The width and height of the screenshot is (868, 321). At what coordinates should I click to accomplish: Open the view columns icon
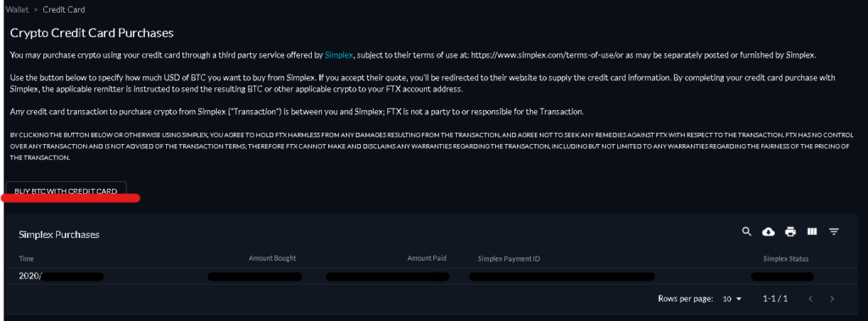tap(812, 231)
